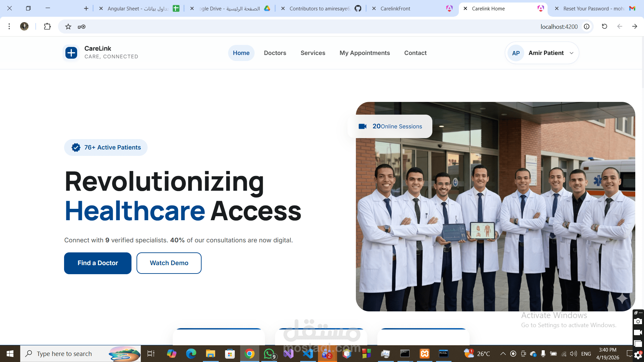Click the Watch Demo button
The image size is (644, 362).
[169, 263]
